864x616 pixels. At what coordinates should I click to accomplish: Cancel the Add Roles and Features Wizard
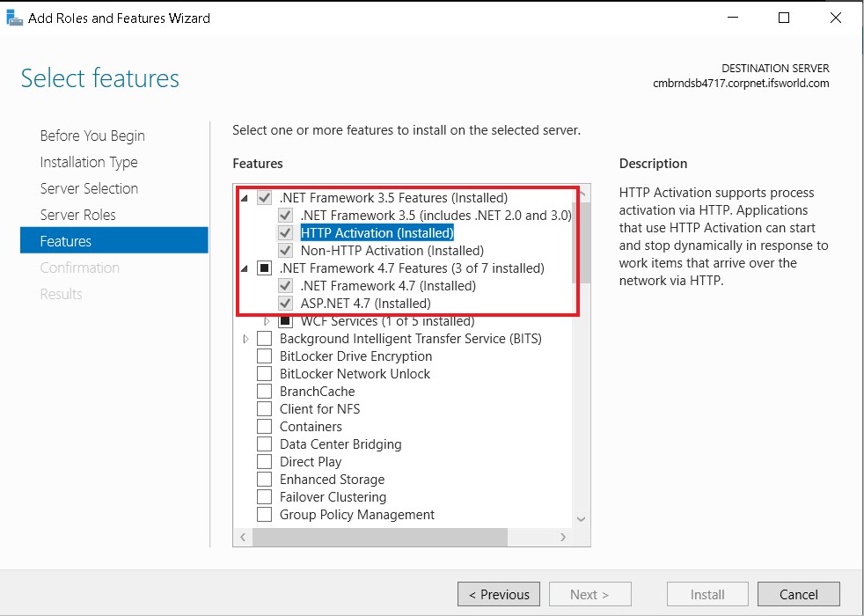click(x=798, y=593)
